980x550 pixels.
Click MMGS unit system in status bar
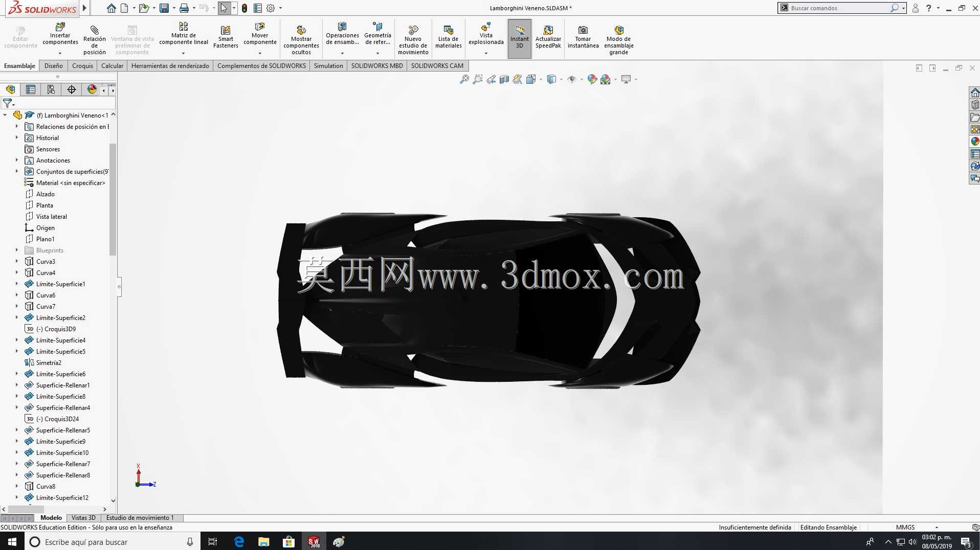pos(905,527)
